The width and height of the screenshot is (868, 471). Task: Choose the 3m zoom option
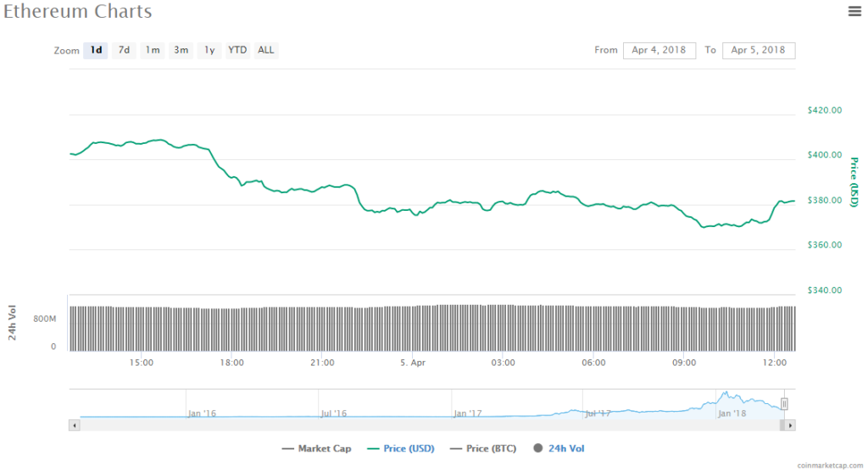(x=181, y=50)
